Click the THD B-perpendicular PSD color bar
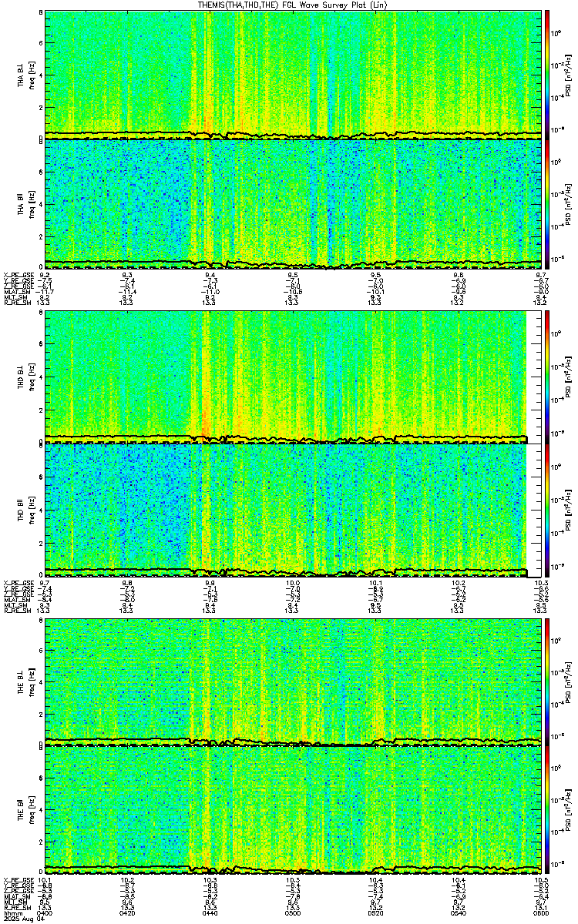Image resolution: width=578 pixels, height=924 pixels. pos(547,377)
